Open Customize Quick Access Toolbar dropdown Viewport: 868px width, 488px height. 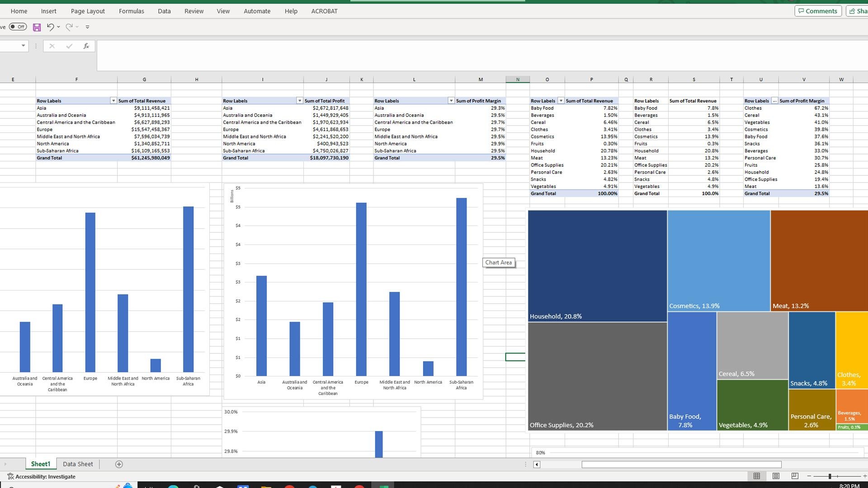pos(87,27)
